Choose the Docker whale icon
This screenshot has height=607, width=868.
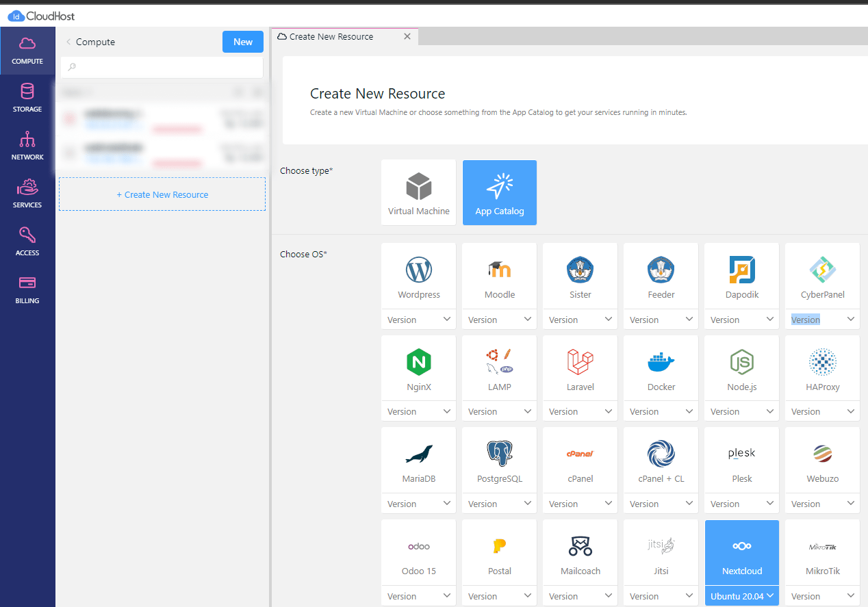pos(661,362)
